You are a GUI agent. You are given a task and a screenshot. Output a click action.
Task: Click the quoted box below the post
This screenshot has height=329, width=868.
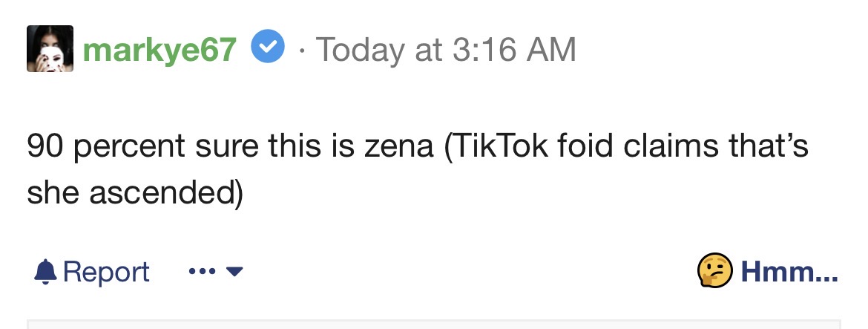[434, 324]
